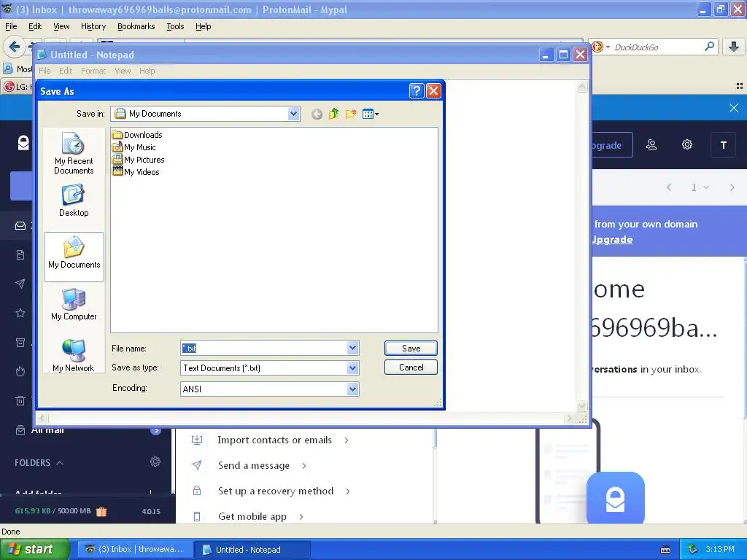This screenshot has height=560, width=747.
Task: Expand the Save in dropdown
Action: (293, 114)
